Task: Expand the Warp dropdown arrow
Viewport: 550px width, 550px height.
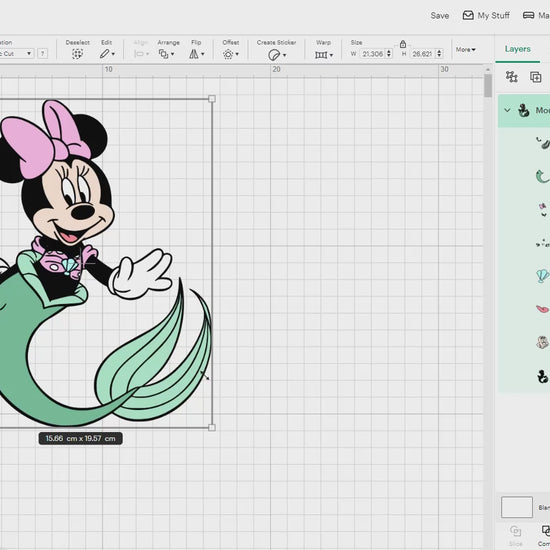Action: pyautogui.click(x=331, y=55)
